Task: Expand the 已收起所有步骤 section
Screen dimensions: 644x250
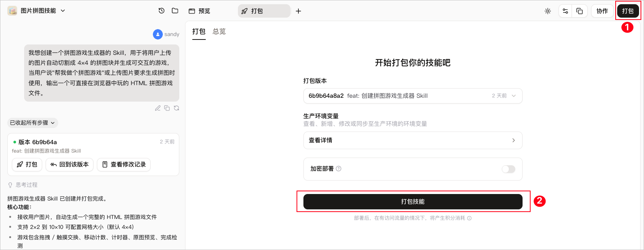Action: [33, 123]
